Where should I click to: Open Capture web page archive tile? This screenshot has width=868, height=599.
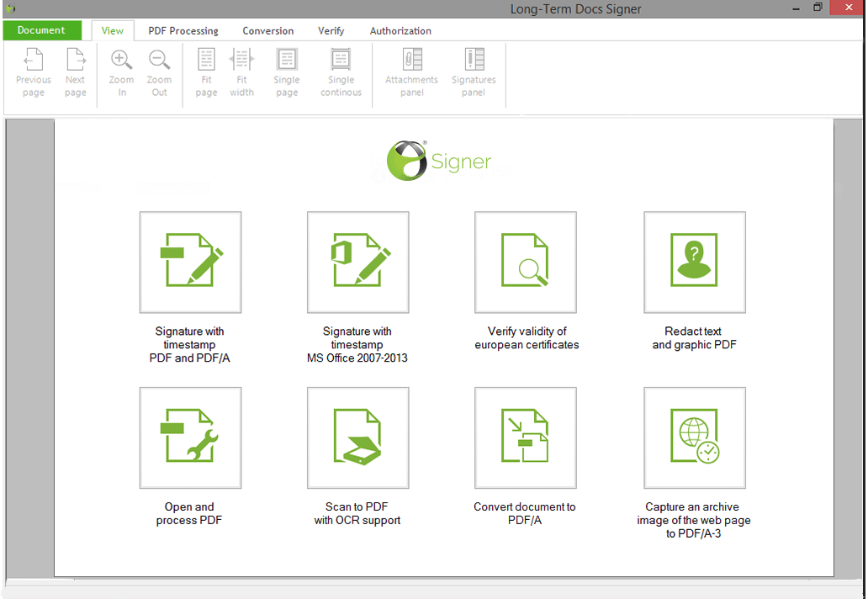695,437
